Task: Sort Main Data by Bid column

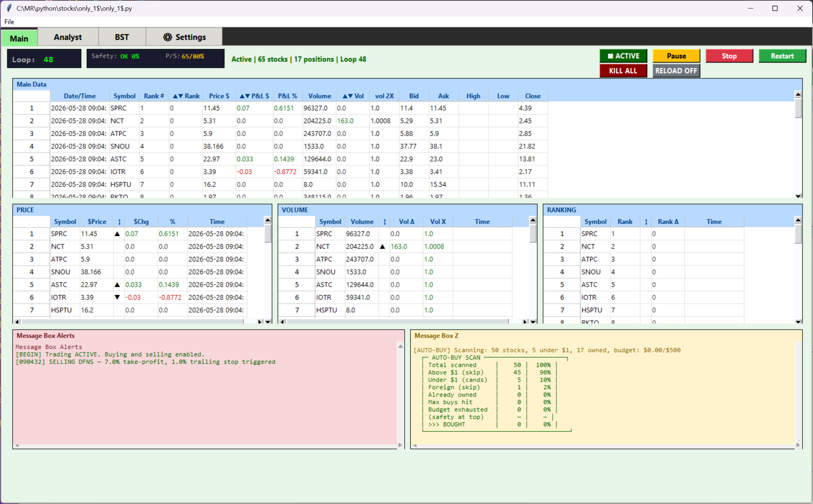Action: (x=414, y=96)
